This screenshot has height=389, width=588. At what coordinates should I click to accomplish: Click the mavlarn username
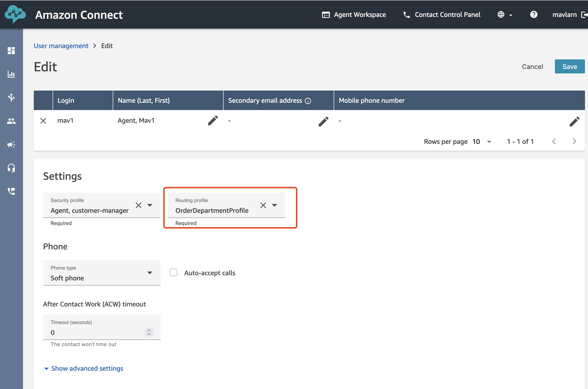coord(565,15)
